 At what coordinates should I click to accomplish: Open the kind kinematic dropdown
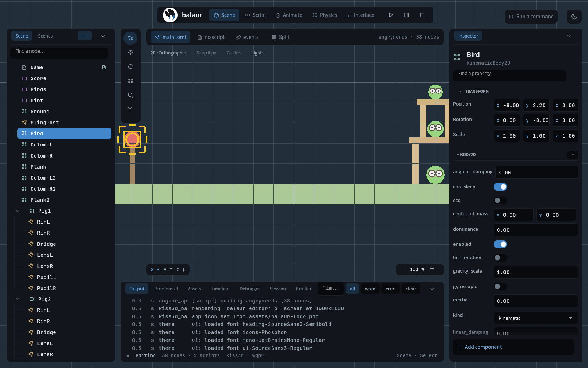(535, 318)
